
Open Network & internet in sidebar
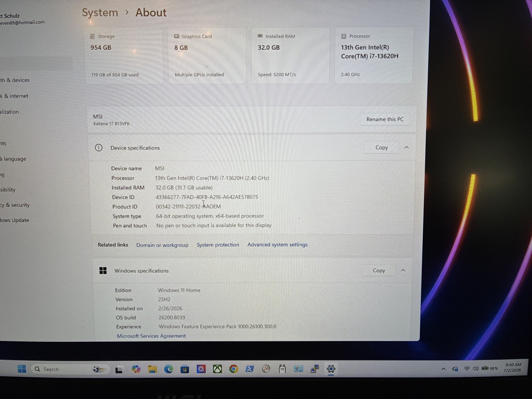click(14, 96)
